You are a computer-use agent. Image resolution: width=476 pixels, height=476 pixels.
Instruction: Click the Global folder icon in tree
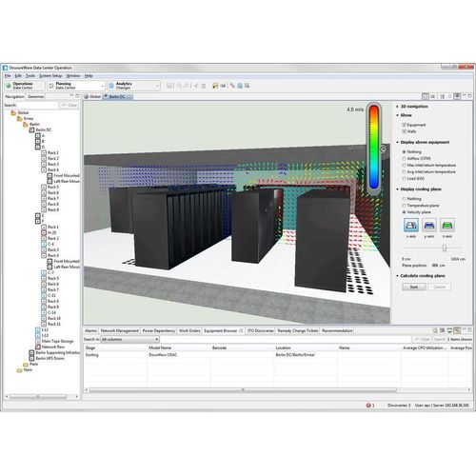pyautogui.click(x=13, y=113)
